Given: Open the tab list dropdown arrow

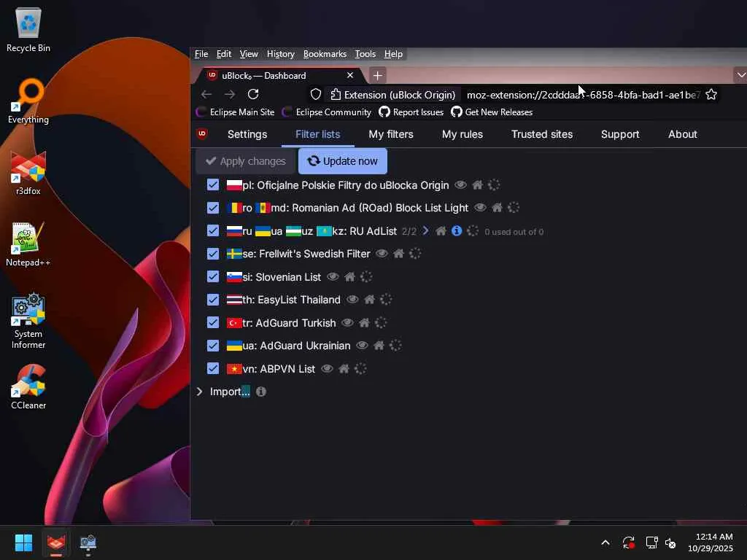Looking at the screenshot, I should click(x=741, y=75).
